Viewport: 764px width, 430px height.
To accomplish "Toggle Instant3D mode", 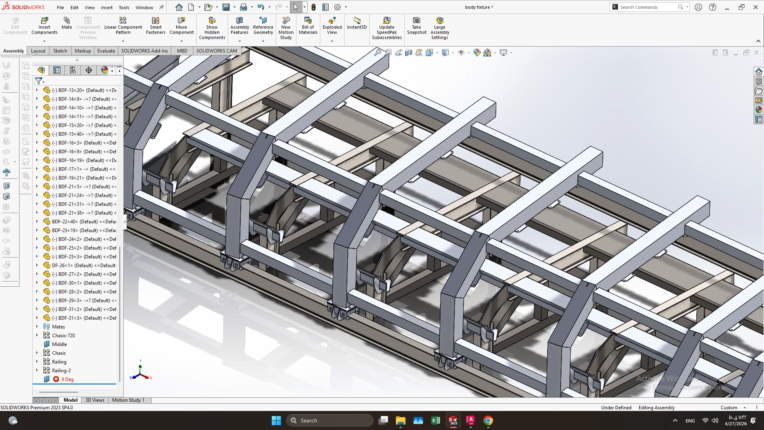I will coord(357,23).
